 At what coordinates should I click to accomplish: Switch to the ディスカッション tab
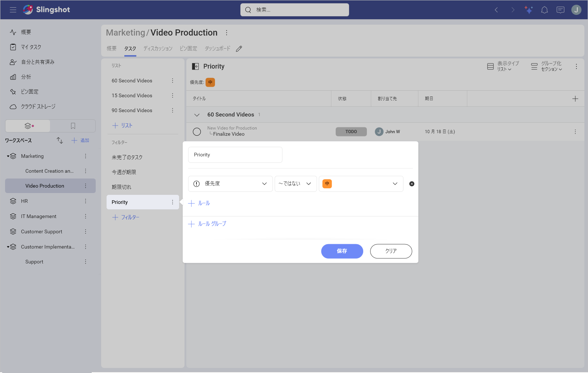tap(158, 48)
